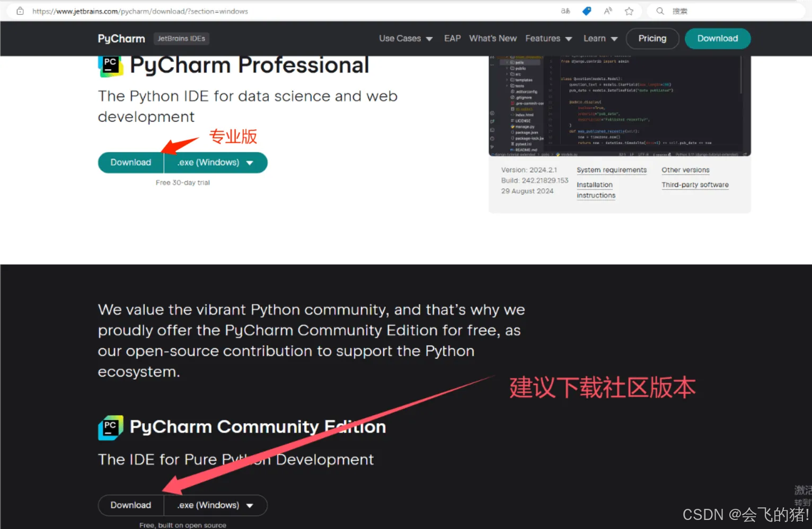Click the PyCharm Professional heading
This screenshot has width=812, height=529.
point(250,66)
